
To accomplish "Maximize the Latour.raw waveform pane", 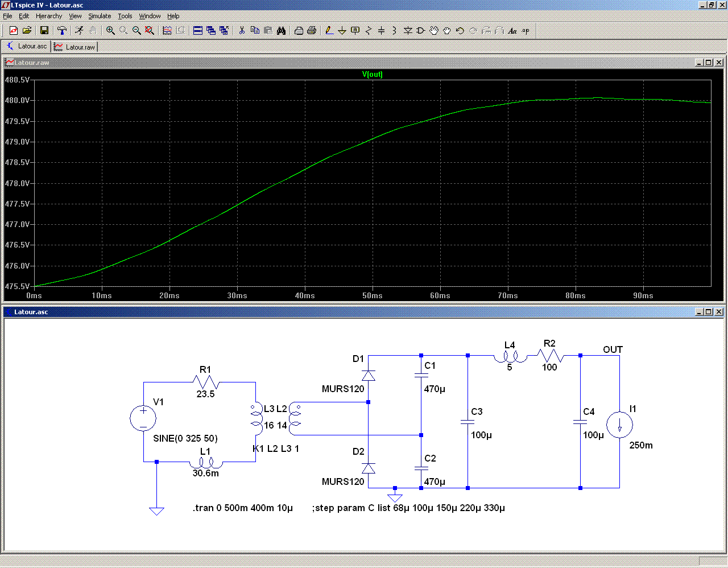I will tap(708, 63).
